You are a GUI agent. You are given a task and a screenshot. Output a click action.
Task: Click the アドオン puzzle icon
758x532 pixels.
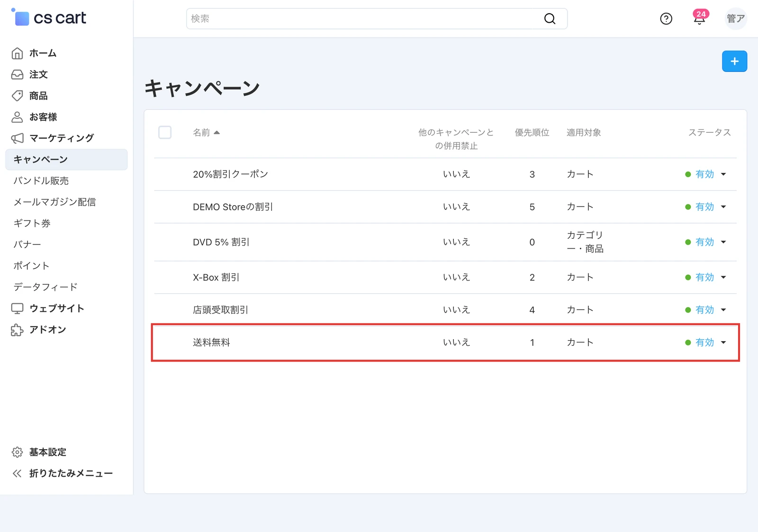point(17,330)
